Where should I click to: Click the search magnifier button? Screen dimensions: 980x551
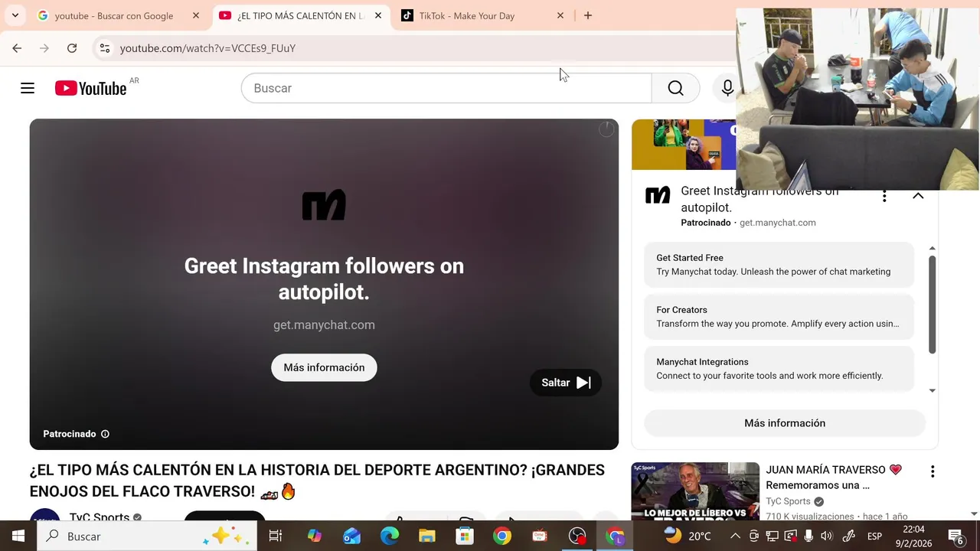click(x=675, y=88)
